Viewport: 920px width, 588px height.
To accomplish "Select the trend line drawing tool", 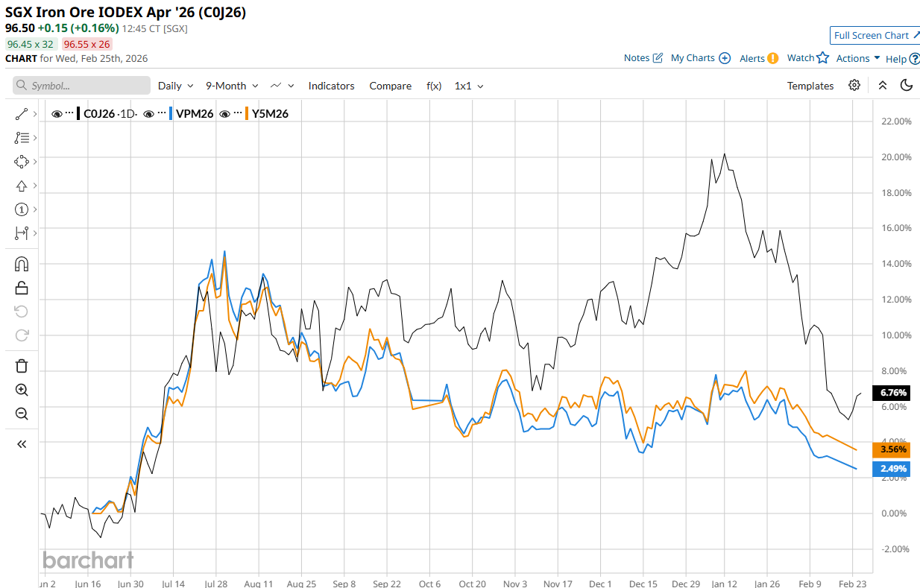I will tap(21, 114).
